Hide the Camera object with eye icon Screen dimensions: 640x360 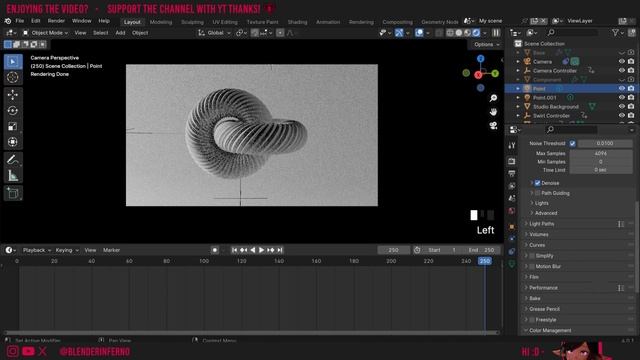(x=622, y=62)
